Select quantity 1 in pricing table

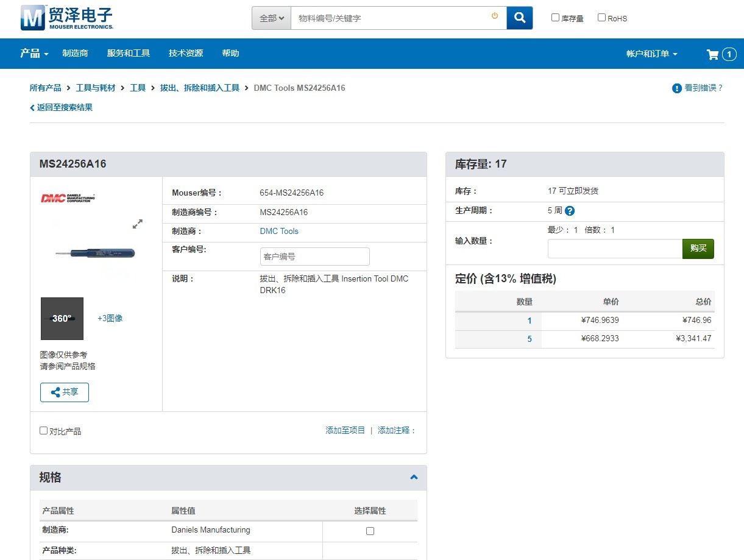point(530,321)
